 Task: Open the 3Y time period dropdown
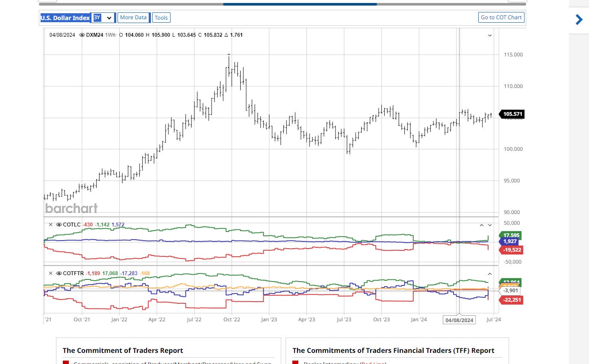(x=104, y=18)
